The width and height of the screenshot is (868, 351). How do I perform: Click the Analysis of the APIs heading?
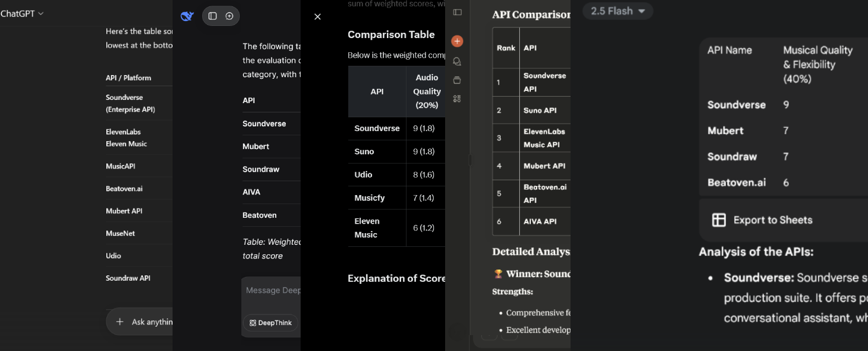click(756, 252)
